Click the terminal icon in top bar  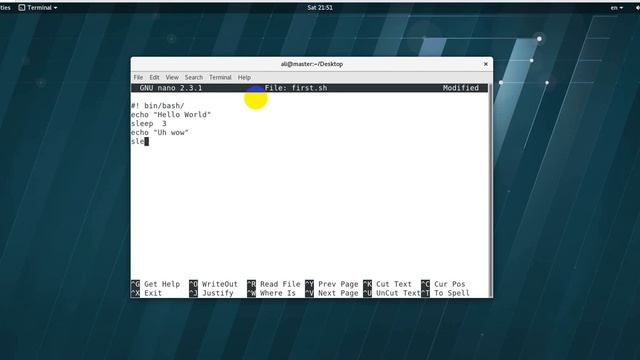[x=22, y=7]
